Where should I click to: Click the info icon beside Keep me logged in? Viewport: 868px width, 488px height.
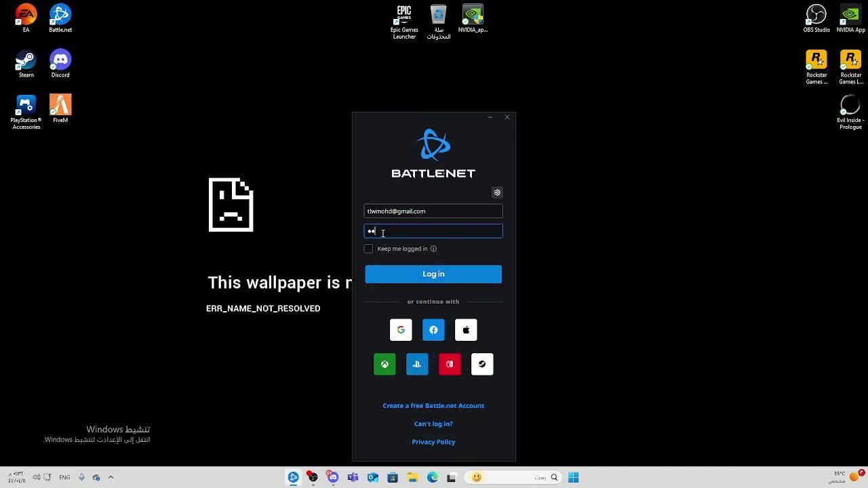click(433, 249)
